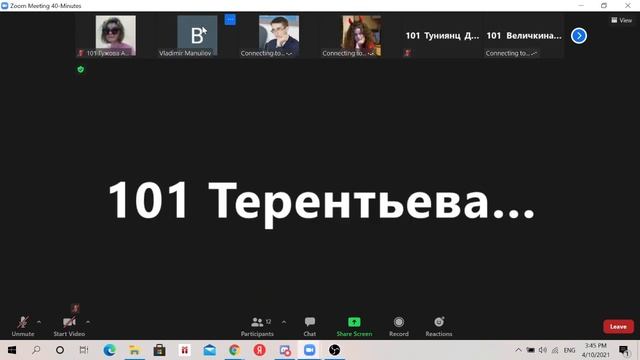Open the View layout menu
Viewport: 640px width, 360px height.
[x=621, y=20]
